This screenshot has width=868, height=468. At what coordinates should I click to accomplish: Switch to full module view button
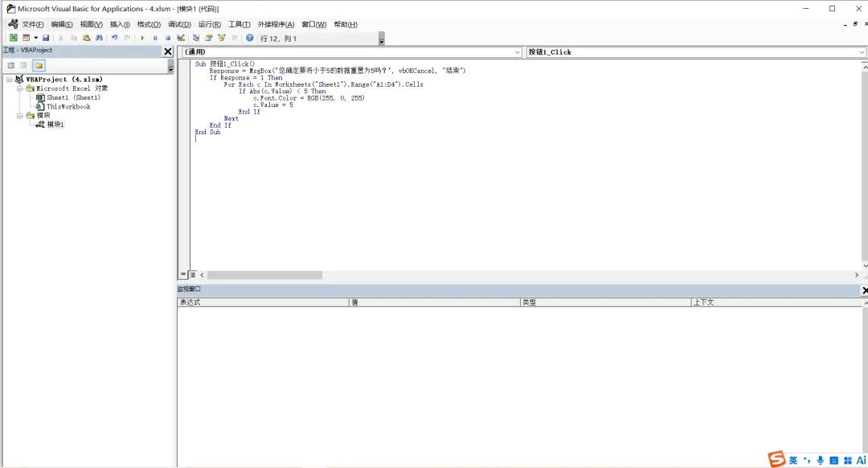[193, 275]
